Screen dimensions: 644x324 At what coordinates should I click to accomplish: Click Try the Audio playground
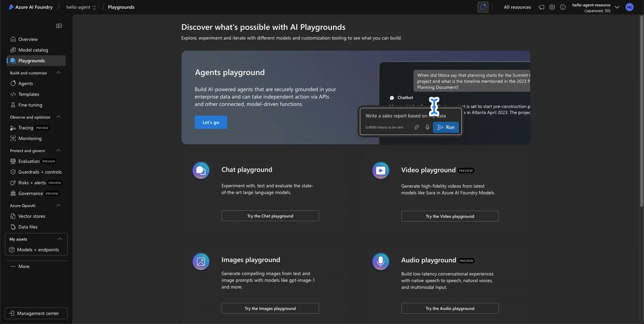pyautogui.click(x=450, y=309)
